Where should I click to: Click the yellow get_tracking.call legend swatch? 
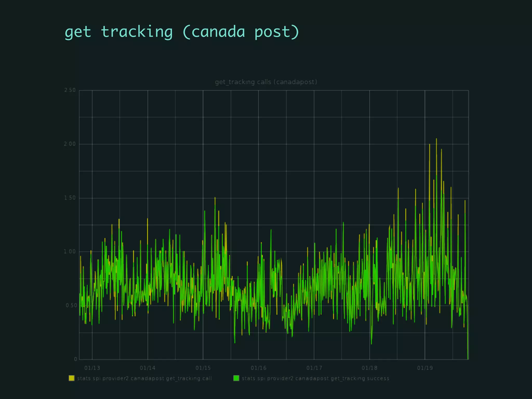[71, 378]
